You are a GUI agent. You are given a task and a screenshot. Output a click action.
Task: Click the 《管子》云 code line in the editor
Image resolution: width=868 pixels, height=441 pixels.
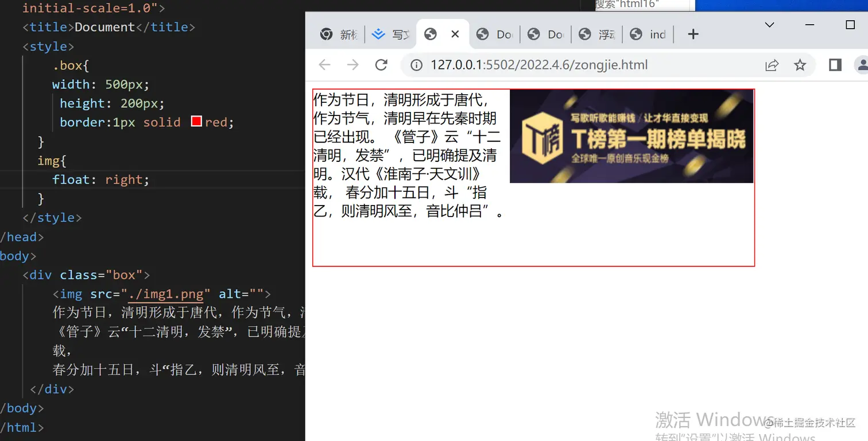(179, 332)
